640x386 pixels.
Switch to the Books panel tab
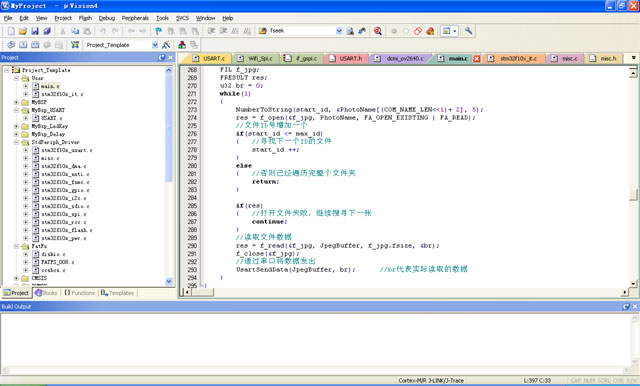[47, 293]
